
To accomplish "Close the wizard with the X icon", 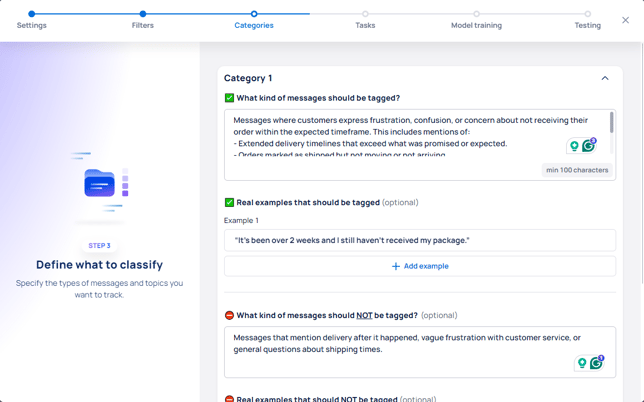I will point(625,20).
